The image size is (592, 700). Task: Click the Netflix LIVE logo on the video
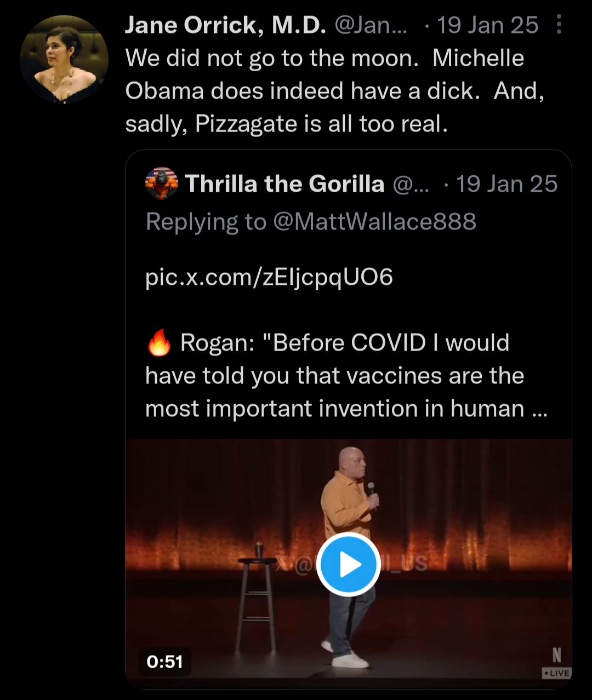click(556, 662)
